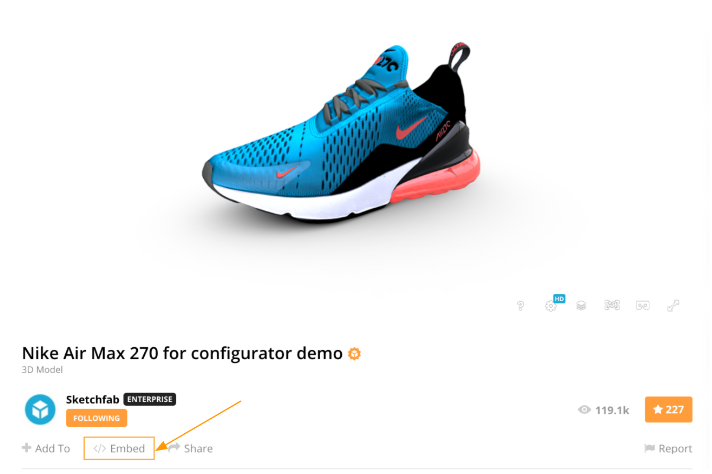The height and width of the screenshot is (474, 712).
Task: Switch to VR headset mode
Action: (643, 306)
